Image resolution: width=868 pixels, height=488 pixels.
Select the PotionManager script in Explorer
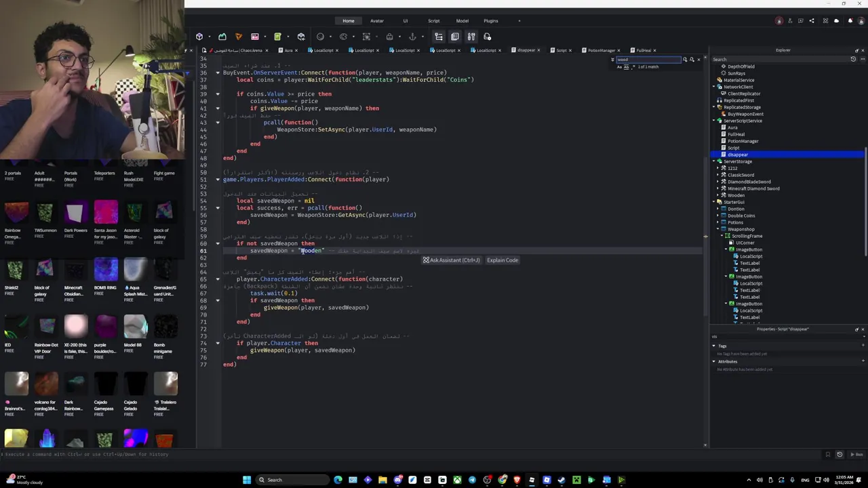(743, 141)
